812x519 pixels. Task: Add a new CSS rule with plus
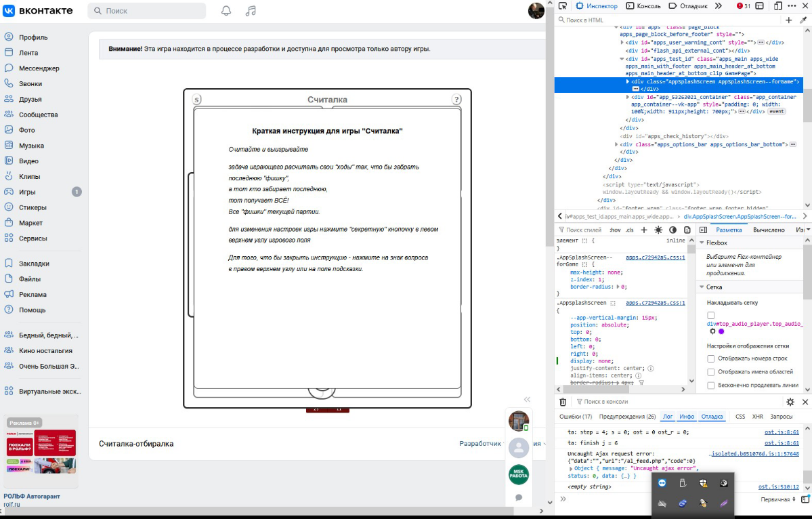pyautogui.click(x=643, y=230)
